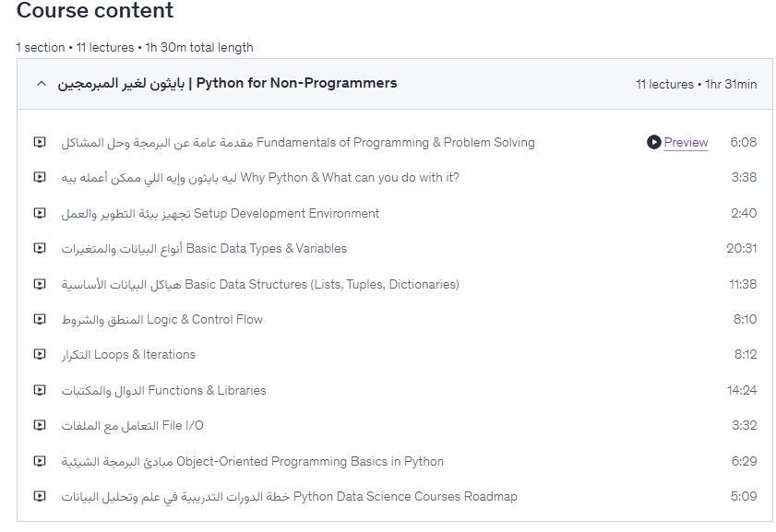The image size is (776, 532).
Task: Open the Preview link for first lecture
Action: pos(686,142)
